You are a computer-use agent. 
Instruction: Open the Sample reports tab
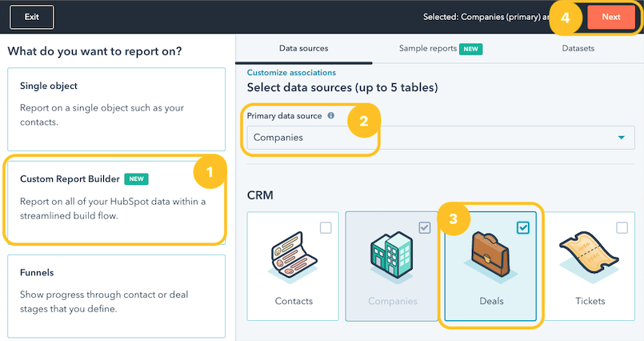(x=441, y=49)
